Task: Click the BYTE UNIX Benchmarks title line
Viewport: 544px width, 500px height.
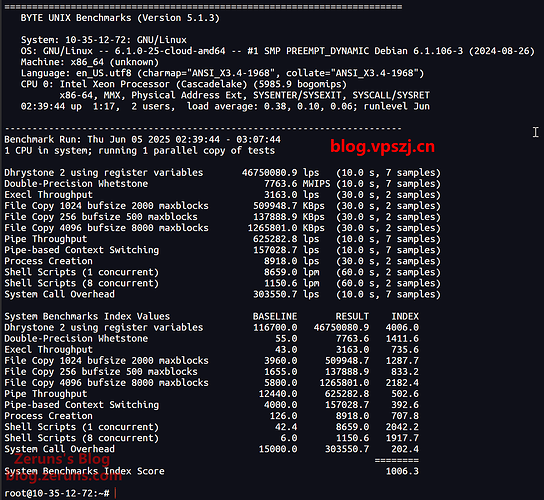Action: pos(120,18)
